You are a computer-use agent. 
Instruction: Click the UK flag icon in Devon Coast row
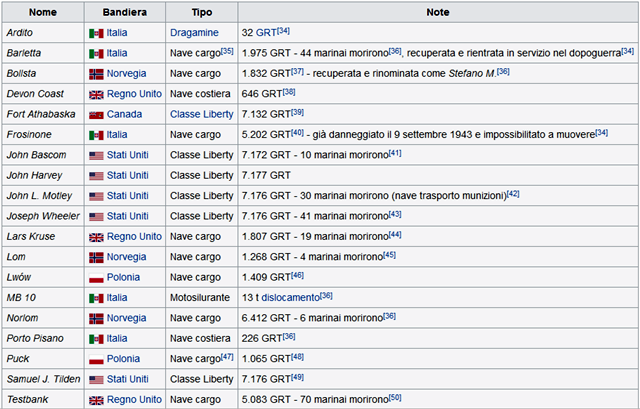pyautogui.click(x=96, y=95)
